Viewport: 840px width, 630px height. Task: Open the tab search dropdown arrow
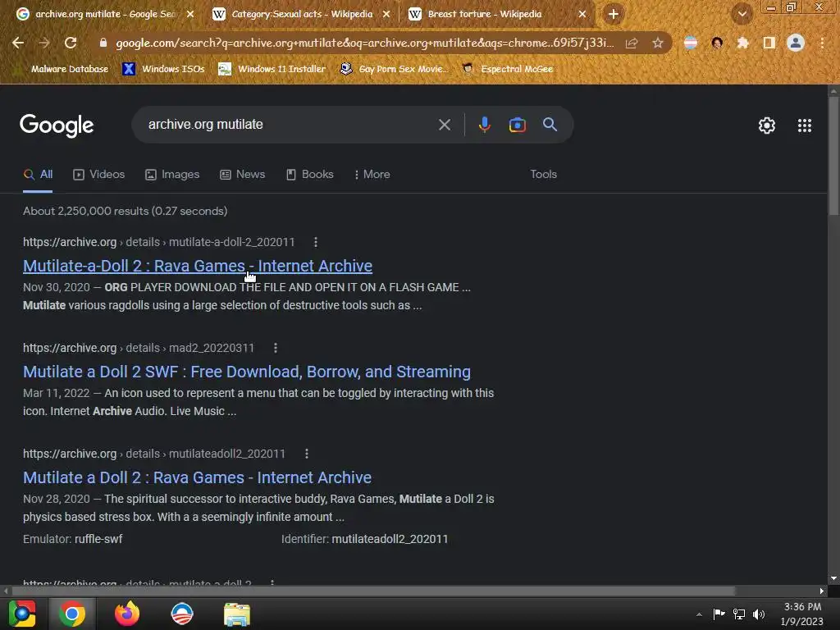click(742, 14)
